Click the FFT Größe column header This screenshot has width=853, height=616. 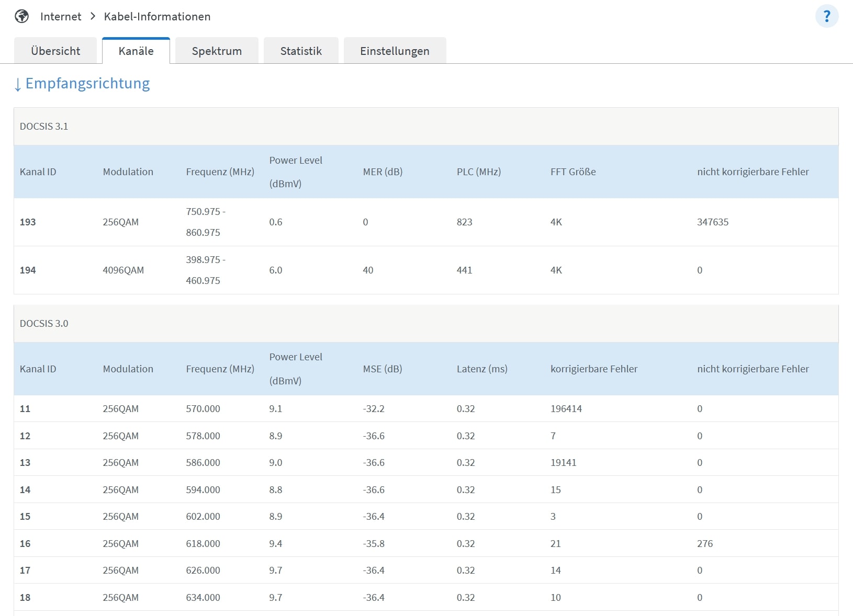[573, 172]
